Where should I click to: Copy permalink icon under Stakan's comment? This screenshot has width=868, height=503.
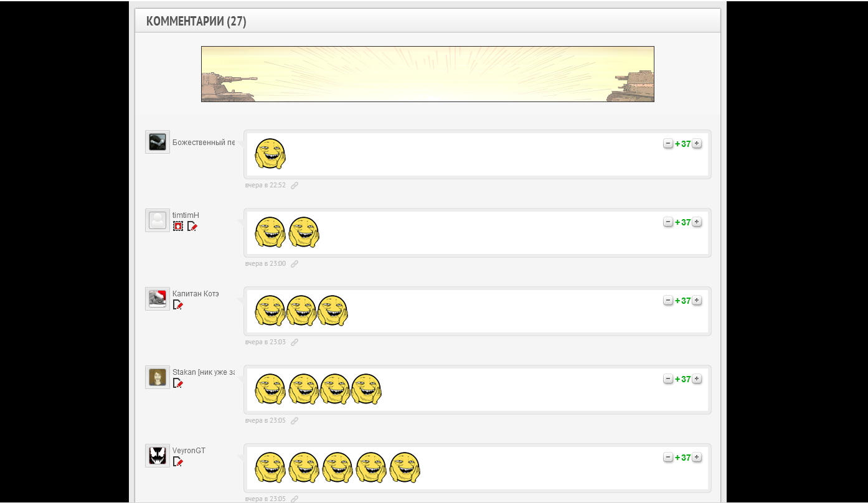pos(295,421)
